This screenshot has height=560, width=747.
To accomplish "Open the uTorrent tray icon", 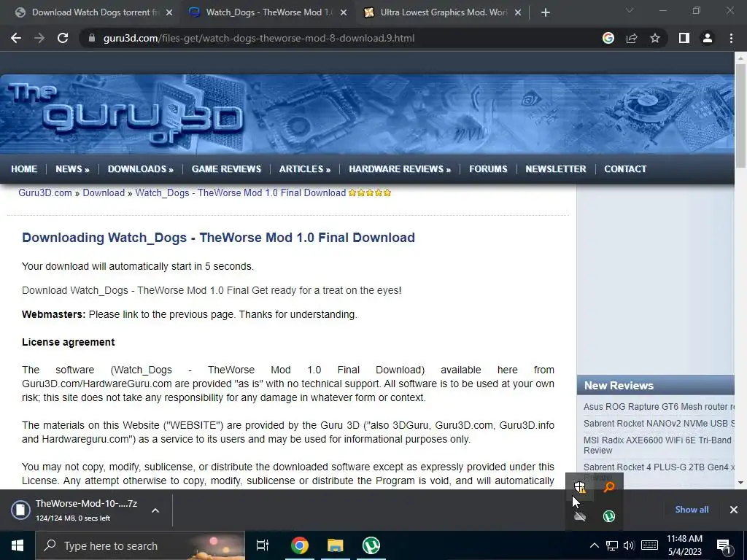I will pyautogui.click(x=609, y=516).
